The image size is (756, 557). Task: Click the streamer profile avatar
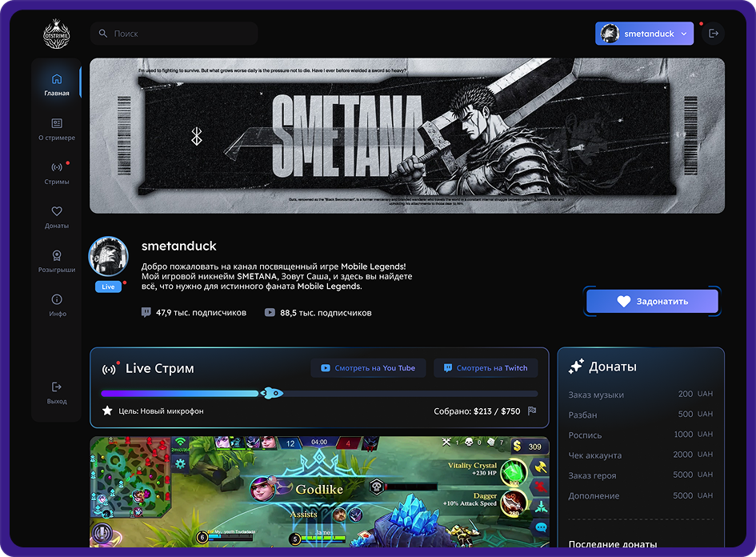(109, 257)
